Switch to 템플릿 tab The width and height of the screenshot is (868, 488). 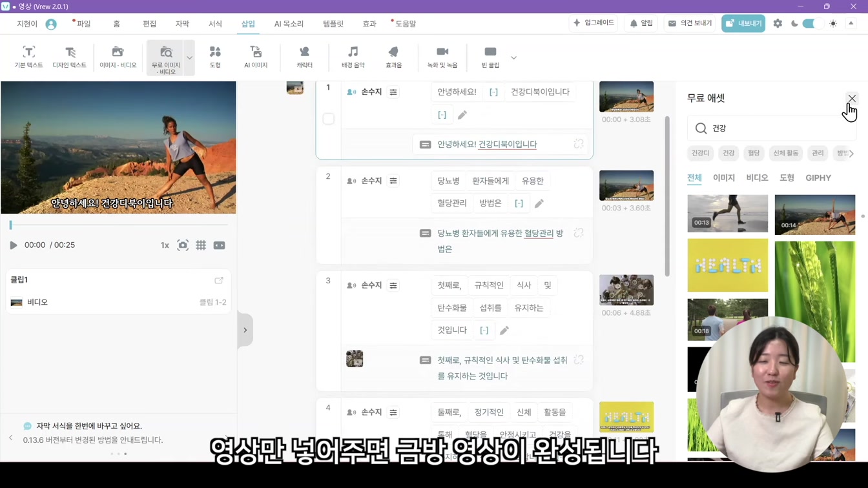click(x=333, y=24)
